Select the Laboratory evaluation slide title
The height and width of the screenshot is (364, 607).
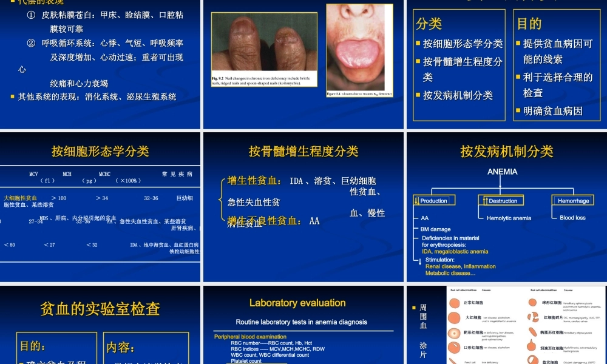297,303
